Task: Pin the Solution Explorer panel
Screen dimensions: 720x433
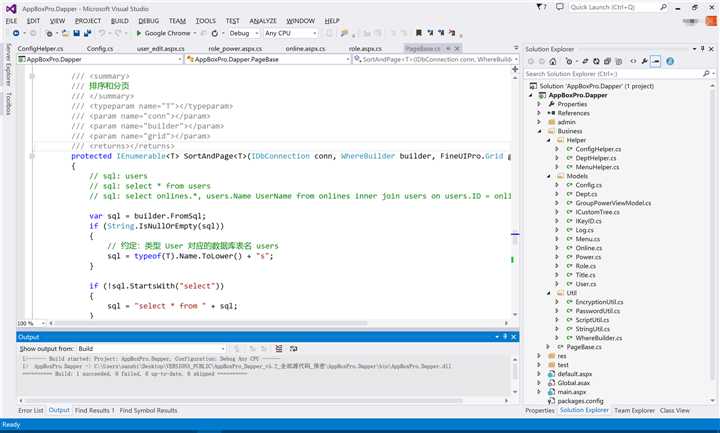Action: pyautogui.click(x=703, y=49)
